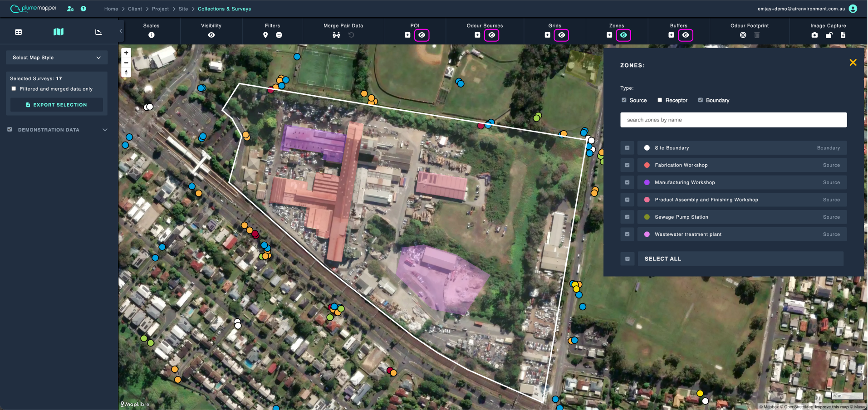
Task: Click the Odour Footprint target icon
Action: [743, 35]
